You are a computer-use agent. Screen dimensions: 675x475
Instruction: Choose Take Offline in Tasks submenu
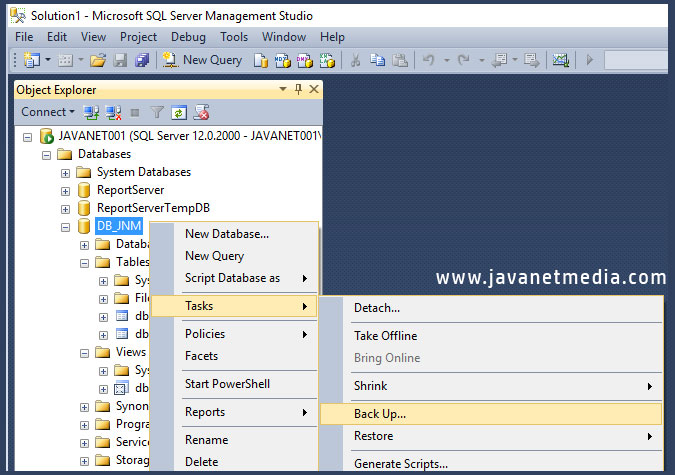[x=491, y=336]
